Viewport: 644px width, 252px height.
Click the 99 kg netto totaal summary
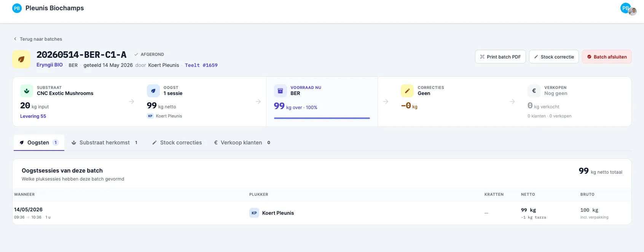pyautogui.click(x=601, y=171)
